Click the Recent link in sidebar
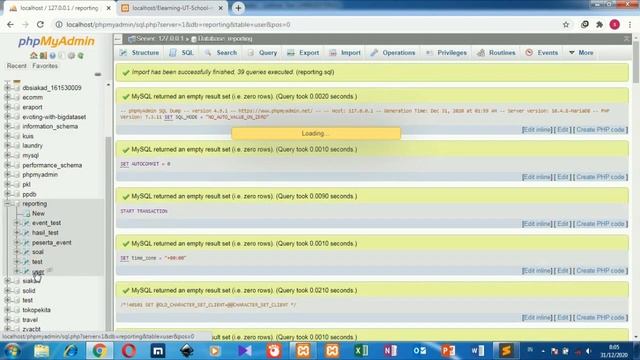The height and width of the screenshot is (360, 640). (x=17, y=66)
